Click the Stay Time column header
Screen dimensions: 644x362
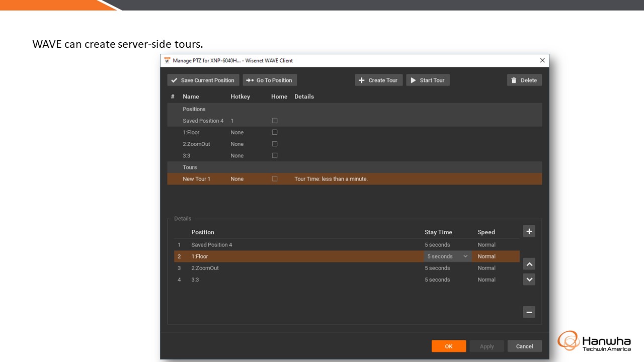click(x=438, y=232)
